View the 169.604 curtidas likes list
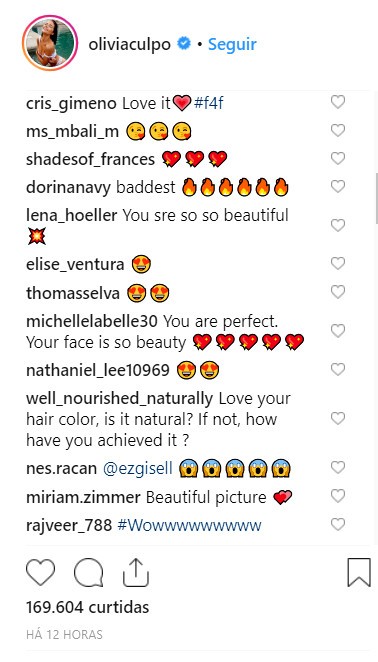The image size is (378, 662). pyautogui.click(x=87, y=607)
